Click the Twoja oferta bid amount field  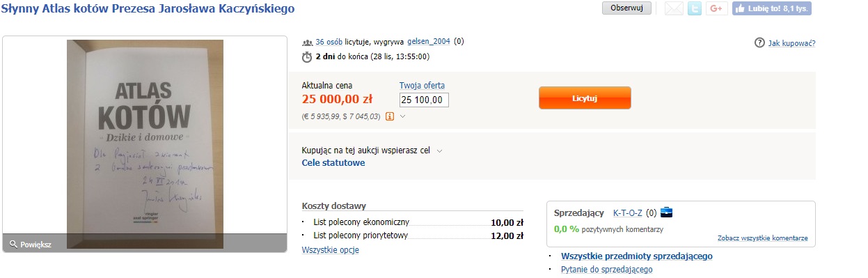coord(424,100)
